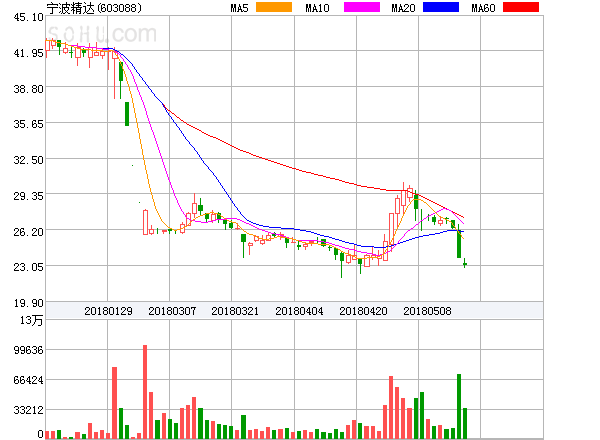Click the 33212 volume axis label
Screen dimensions: 600x440
(x=29, y=411)
